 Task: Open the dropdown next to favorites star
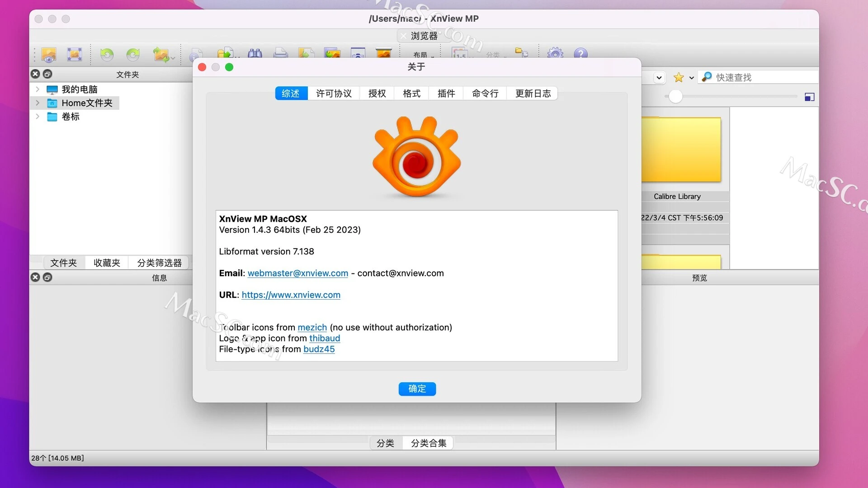click(x=691, y=78)
